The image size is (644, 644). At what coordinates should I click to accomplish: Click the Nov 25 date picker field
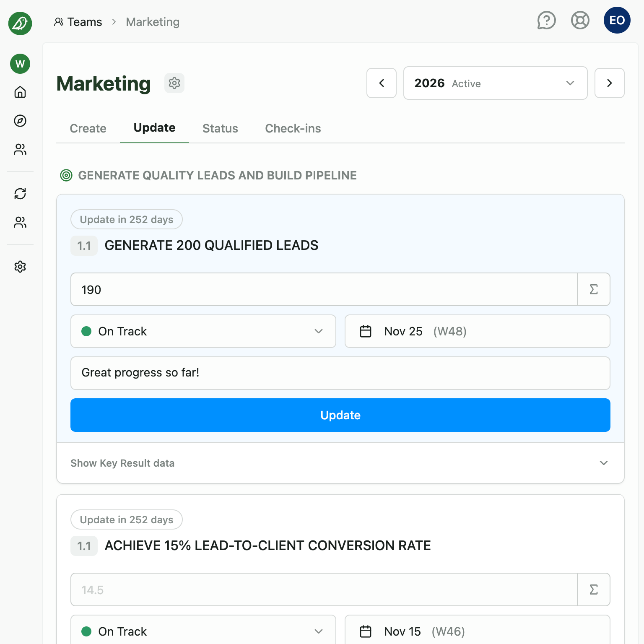[x=477, y=331]
